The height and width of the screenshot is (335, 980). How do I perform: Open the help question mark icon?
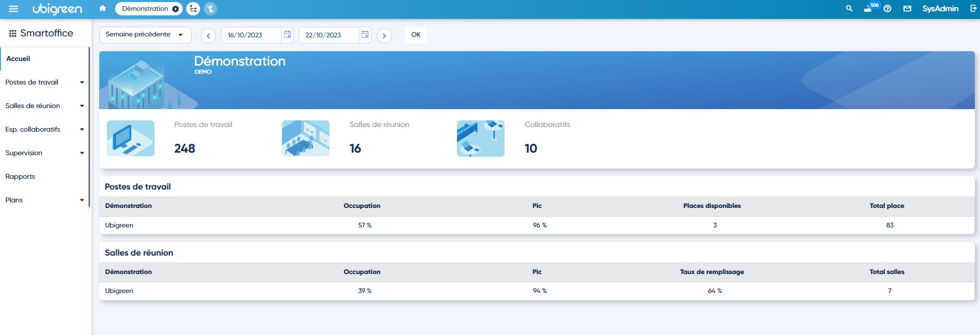[x=887, y=9]
